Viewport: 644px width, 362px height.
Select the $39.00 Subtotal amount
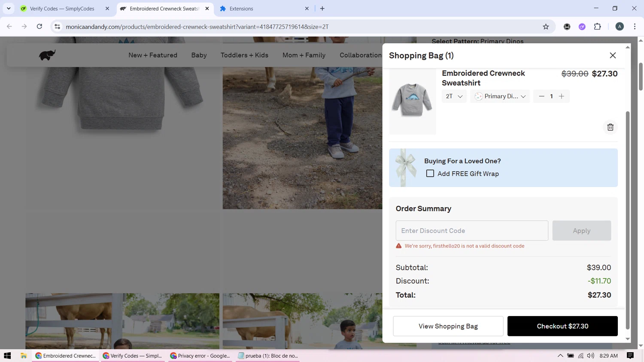point(599,267)
